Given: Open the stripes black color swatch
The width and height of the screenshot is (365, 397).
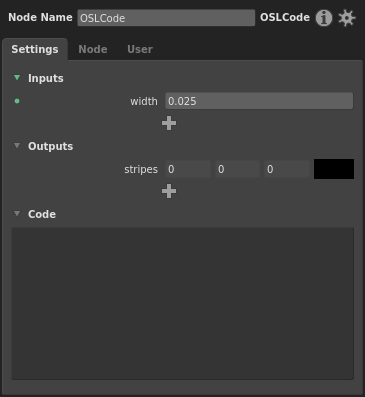Looking at the screenshot, I should coord(334,169).
